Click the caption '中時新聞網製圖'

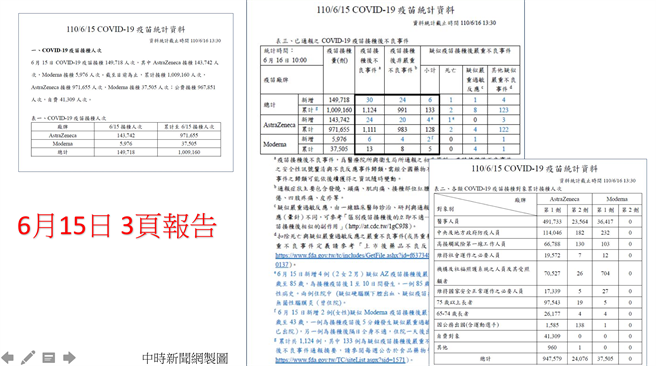tap(185, 358)
